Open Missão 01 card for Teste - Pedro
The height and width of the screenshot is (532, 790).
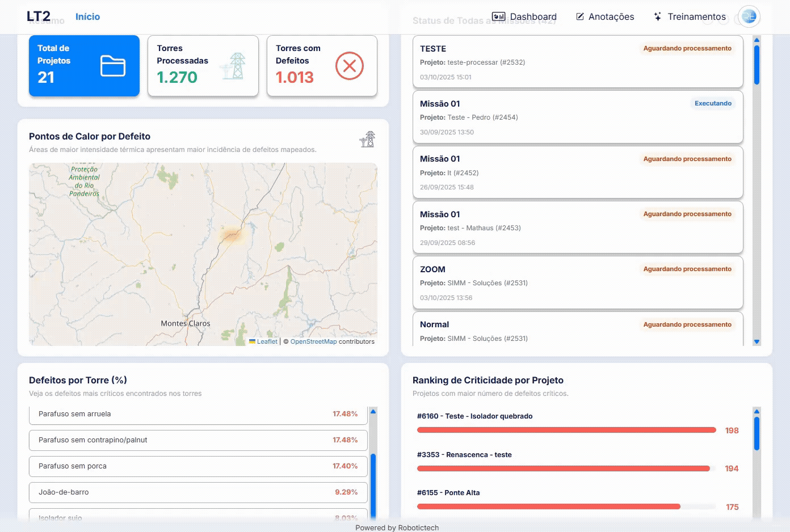[x=578, y=117]
